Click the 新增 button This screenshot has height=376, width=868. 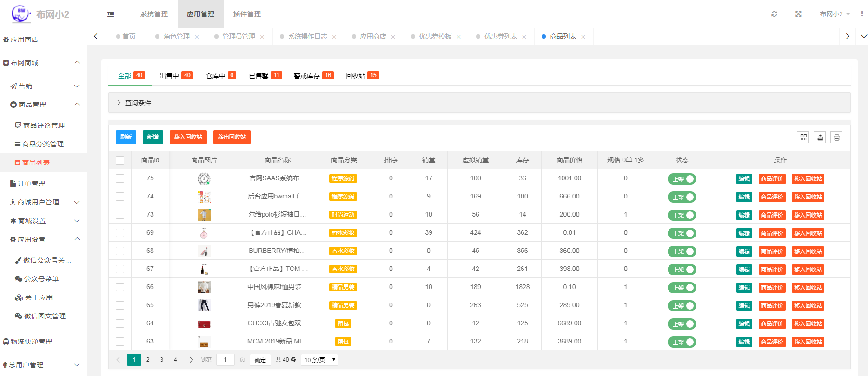click(152, 137)
